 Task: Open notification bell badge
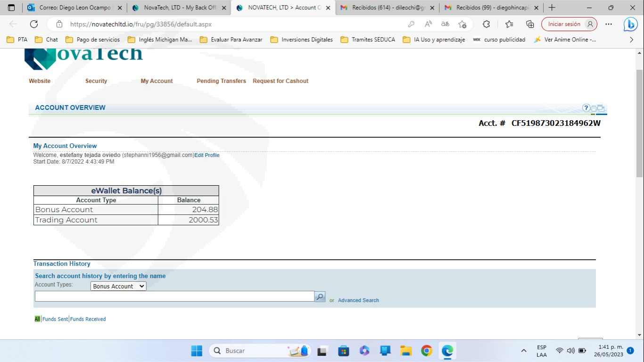(630, 351)
